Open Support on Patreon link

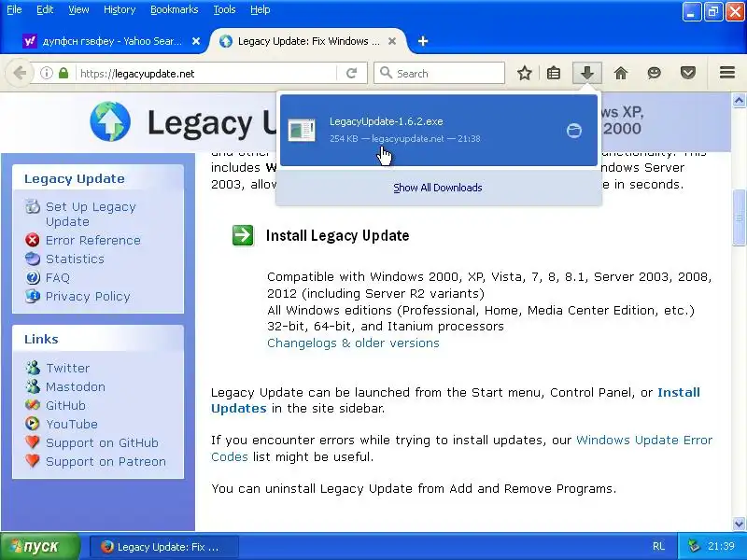(x=106, y=461)
